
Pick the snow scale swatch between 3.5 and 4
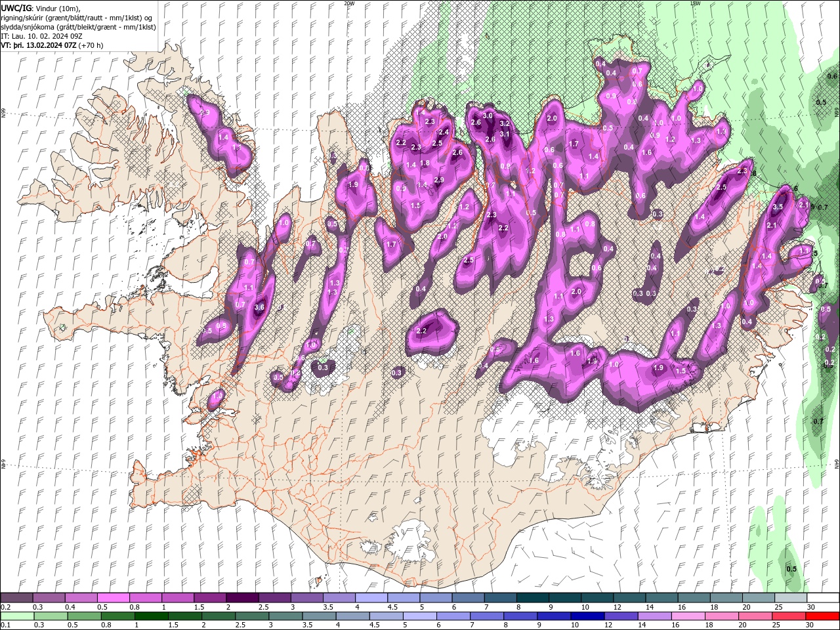tap(339, 598)
